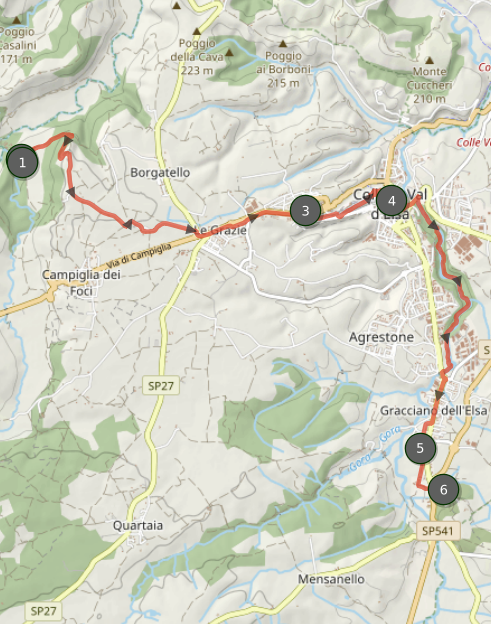This screenshot has height=624, width=491.
Task: Select the Monte Cuccheri summit triangle icon
Action: tap(429, 60)
